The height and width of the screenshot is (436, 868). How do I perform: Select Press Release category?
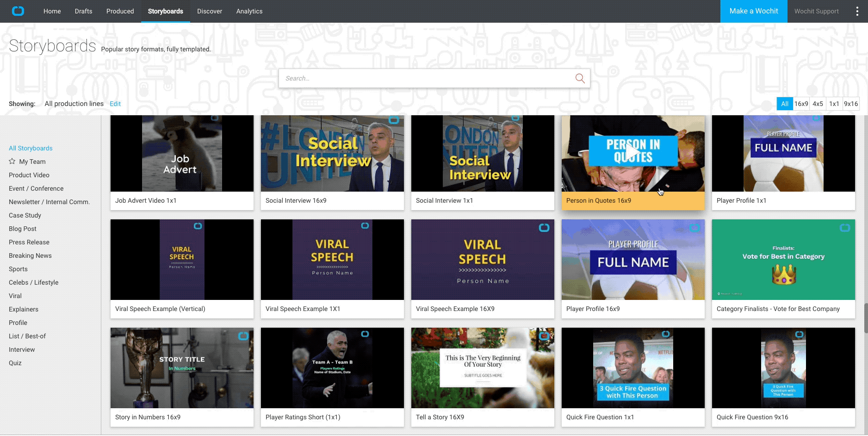29,242
